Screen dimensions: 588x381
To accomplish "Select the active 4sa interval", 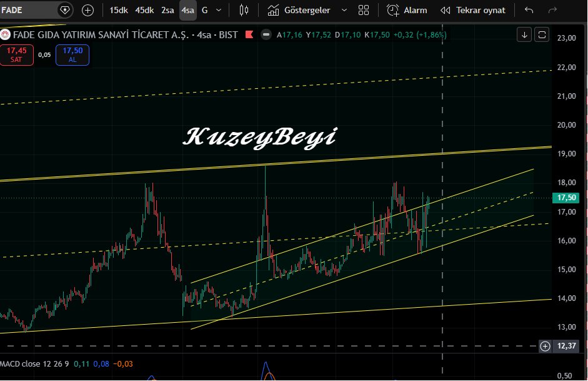I will pyautogui.click(x=188, y=11).
